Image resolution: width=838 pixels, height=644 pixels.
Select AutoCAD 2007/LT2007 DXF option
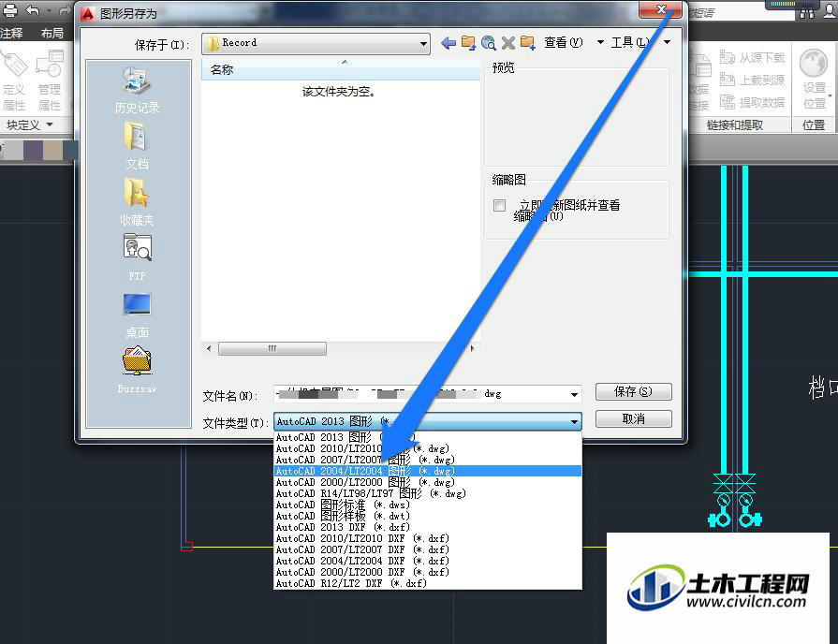point(428,549)
